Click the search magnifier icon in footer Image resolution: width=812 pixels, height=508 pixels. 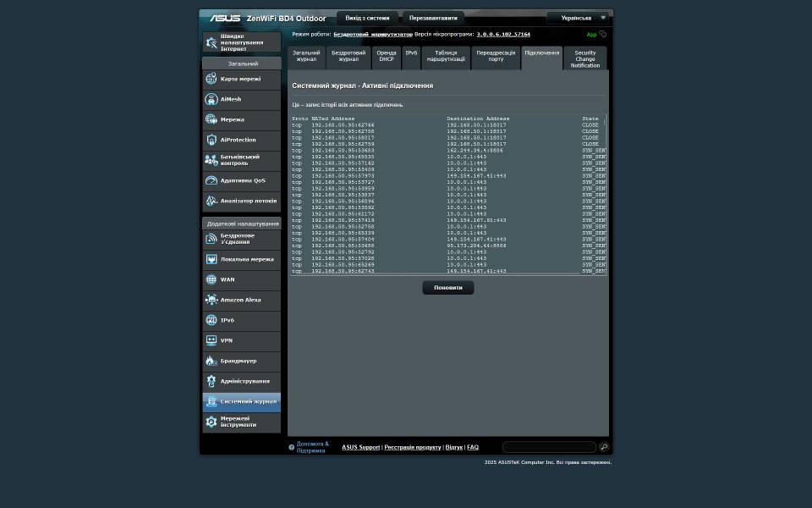[604, 447]
